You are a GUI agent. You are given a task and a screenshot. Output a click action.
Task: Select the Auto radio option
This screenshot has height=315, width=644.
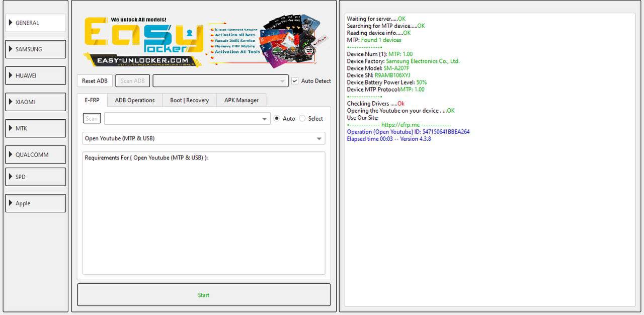click(278, 119)
